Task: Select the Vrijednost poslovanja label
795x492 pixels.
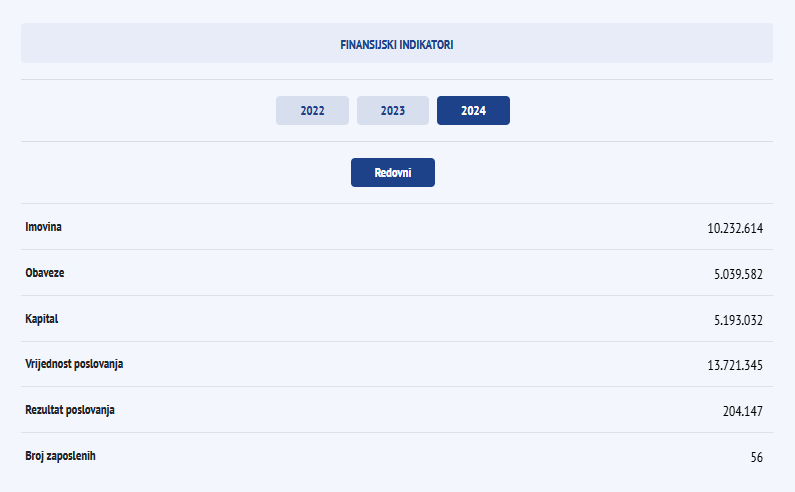Action: tap(74, 364)
